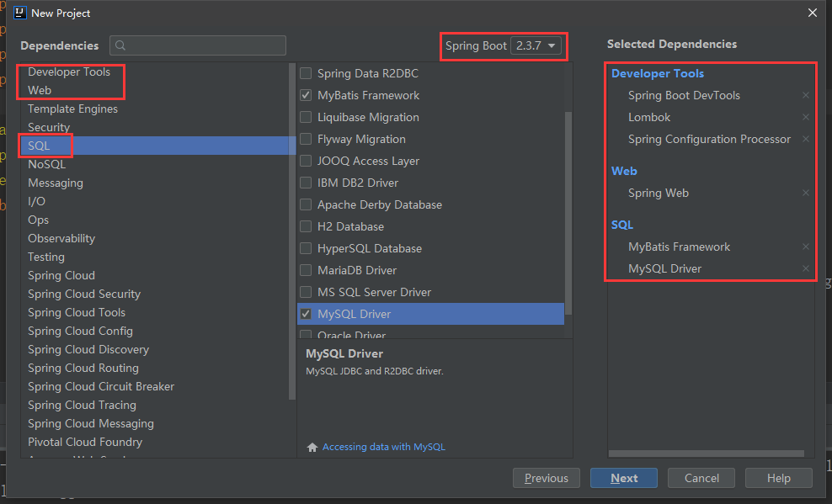Click the selected dependencies horizontal scrollbar

(x=707, y=454)
